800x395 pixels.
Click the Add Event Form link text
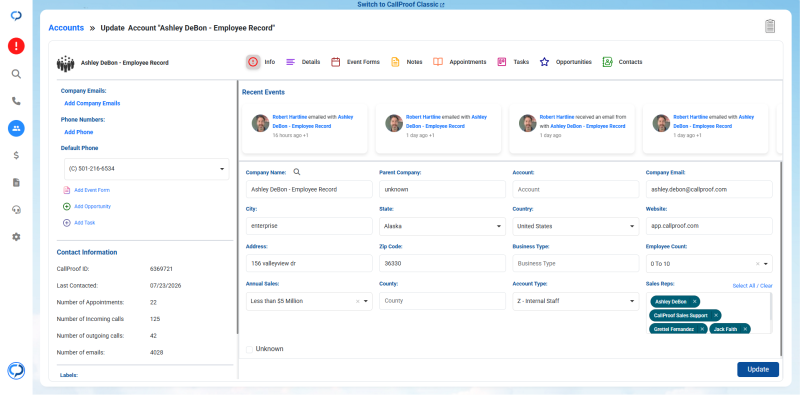tap(92, 190)
